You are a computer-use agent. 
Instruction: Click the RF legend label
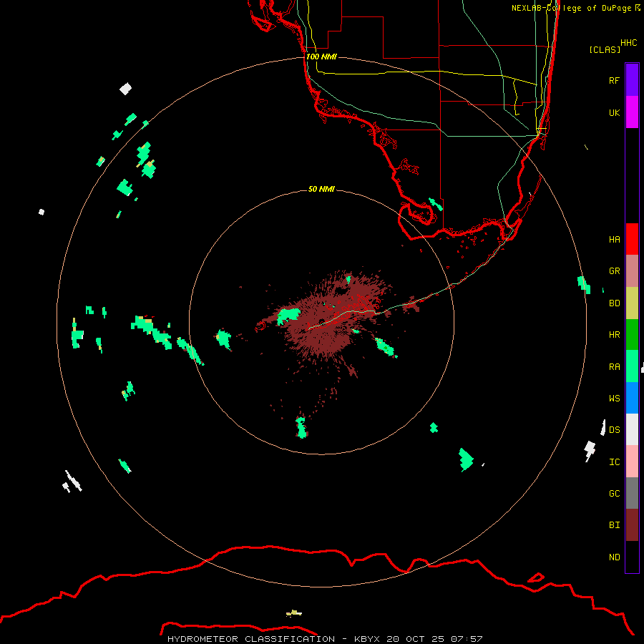(x=614, y=80)
